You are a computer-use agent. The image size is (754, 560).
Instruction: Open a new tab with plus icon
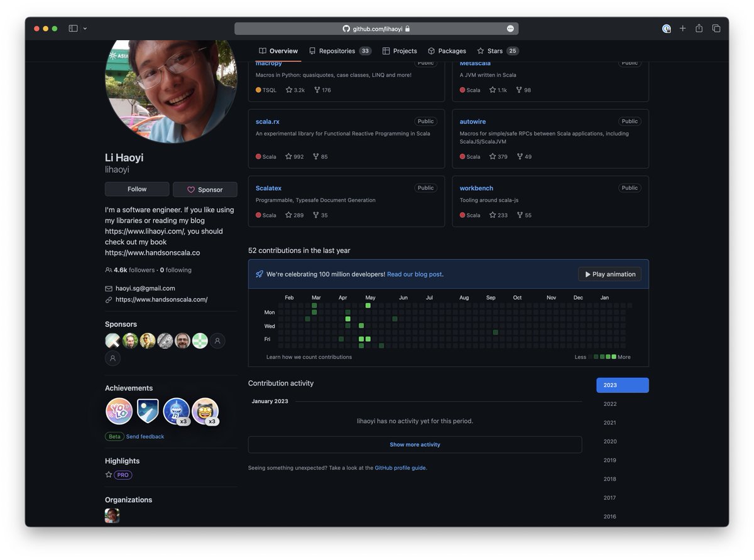point(682,28)
